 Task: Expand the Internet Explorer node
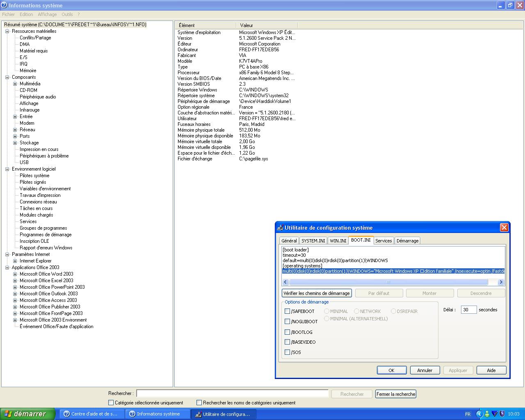15,261
